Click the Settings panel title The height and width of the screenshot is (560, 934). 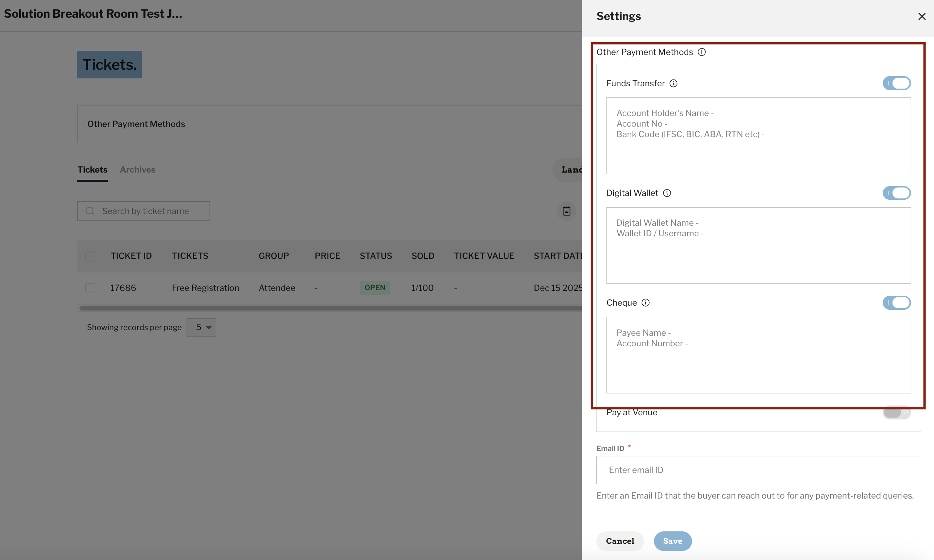619,16
